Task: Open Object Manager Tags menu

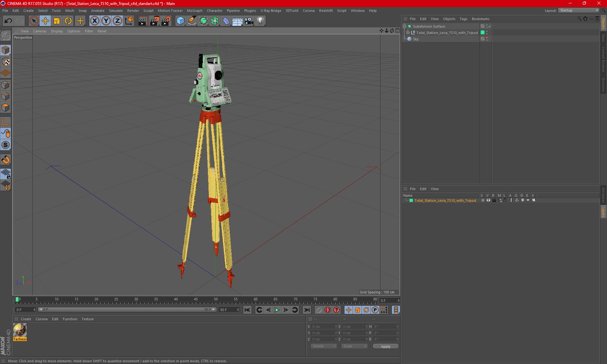Action: (x=463, y=19)
